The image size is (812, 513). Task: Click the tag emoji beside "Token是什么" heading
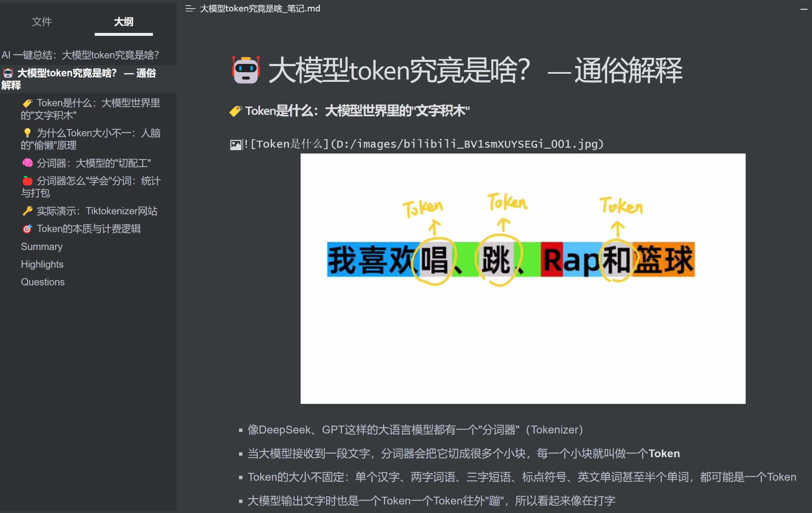coord(235,111)
